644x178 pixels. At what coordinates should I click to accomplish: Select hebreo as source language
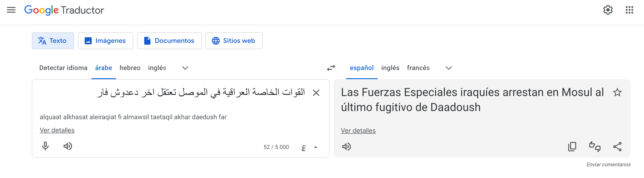[130, 68]
